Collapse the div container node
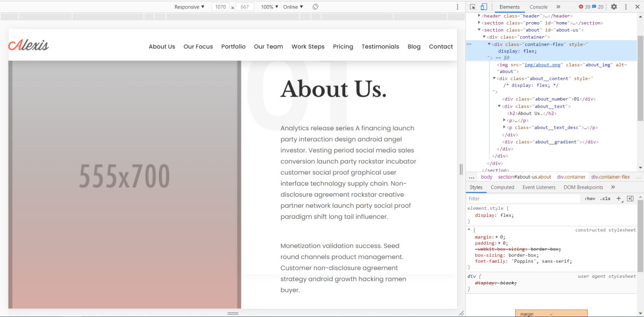The image size is (644, 317). coord(485,37)
